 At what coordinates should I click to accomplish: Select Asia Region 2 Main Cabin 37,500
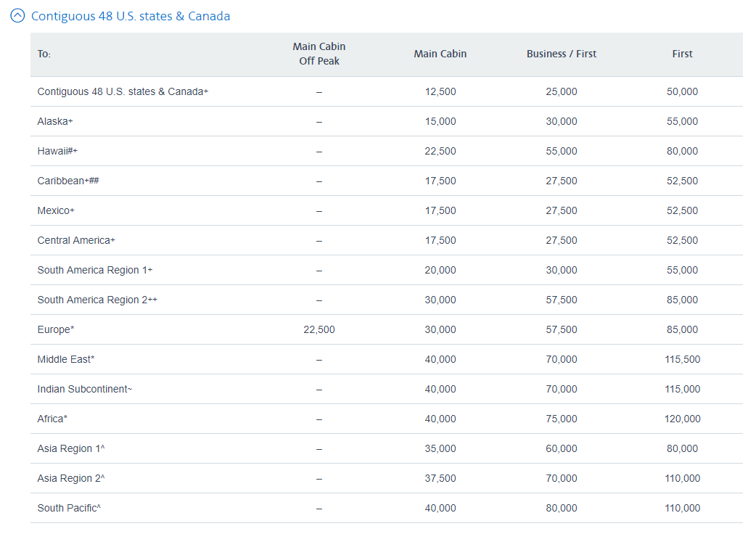[440, 478]
